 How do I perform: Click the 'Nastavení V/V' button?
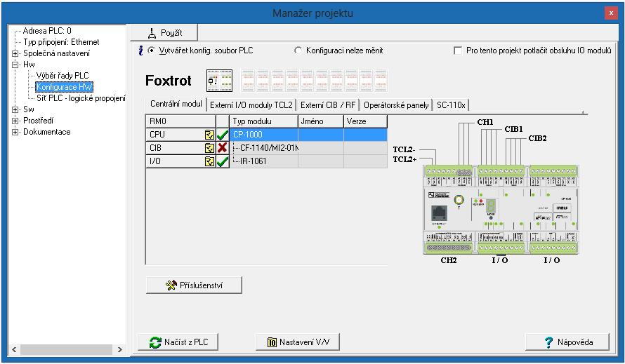[297, 342]
